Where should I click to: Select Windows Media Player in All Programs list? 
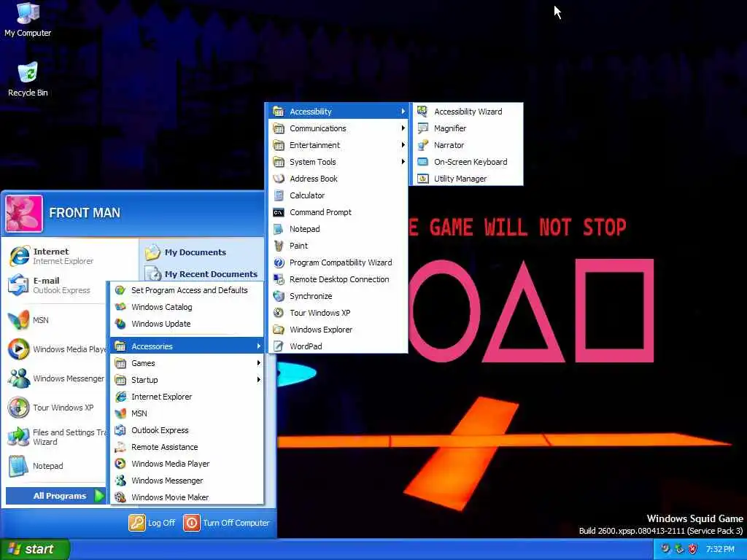(x=187, y=463)
